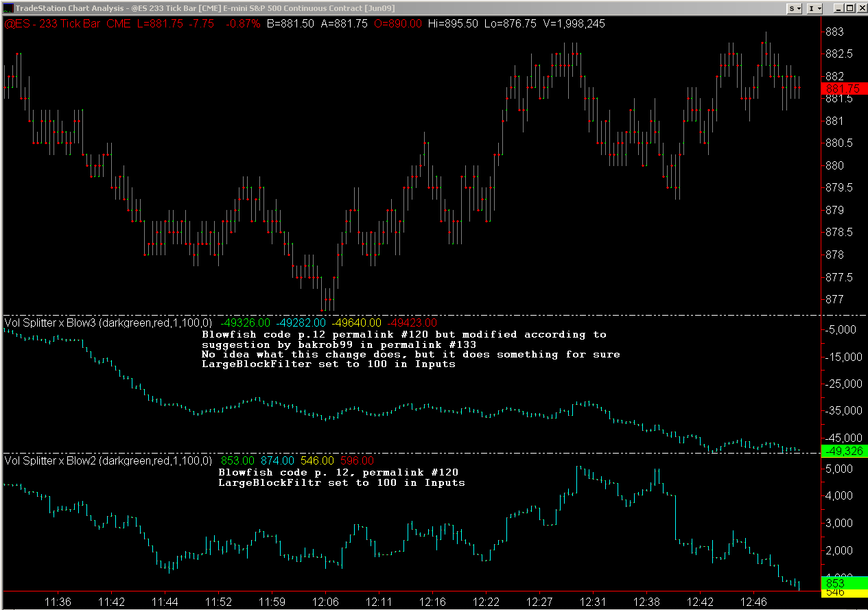Viewport: 868px width, 610px height.
Task: Click the 'A=881.75' ask text
Action: click(345, 23)
